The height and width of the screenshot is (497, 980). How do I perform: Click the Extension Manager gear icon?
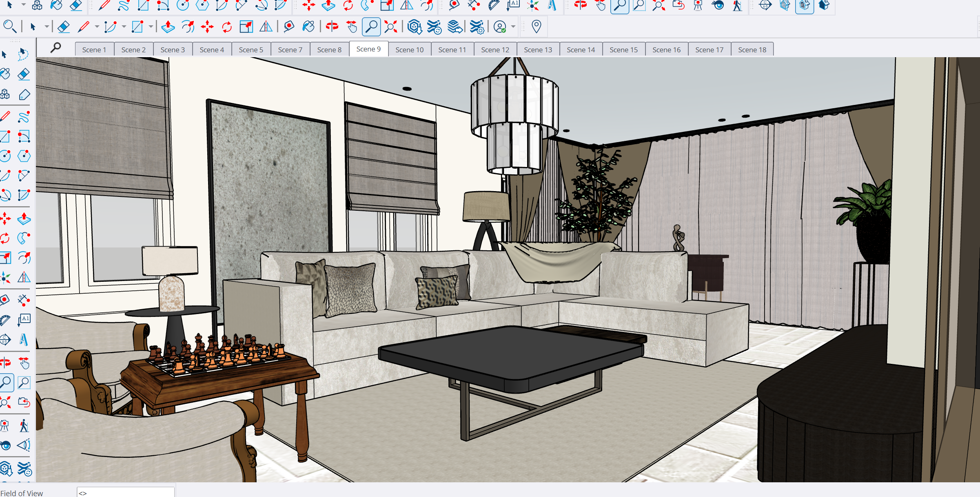pos(477,27)
